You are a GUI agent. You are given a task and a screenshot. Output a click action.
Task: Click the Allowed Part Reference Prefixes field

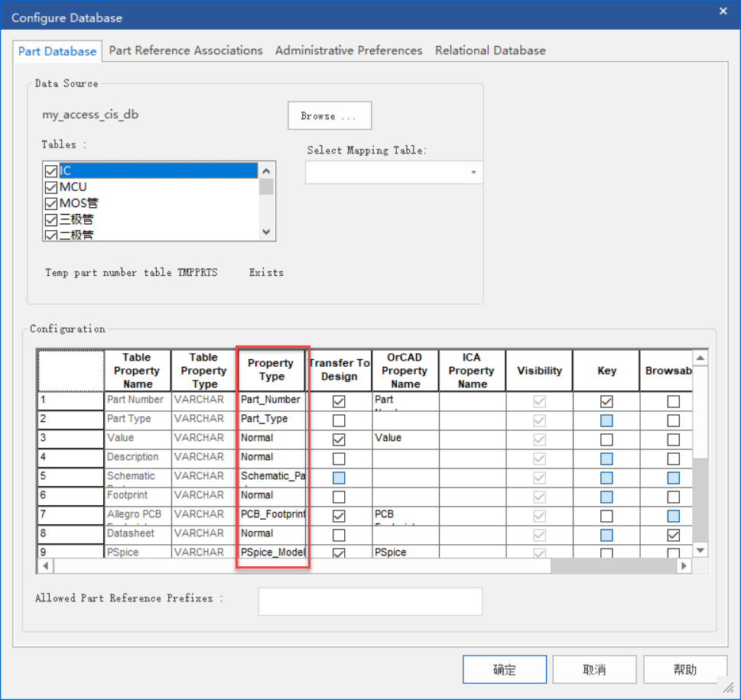point(370,601)
